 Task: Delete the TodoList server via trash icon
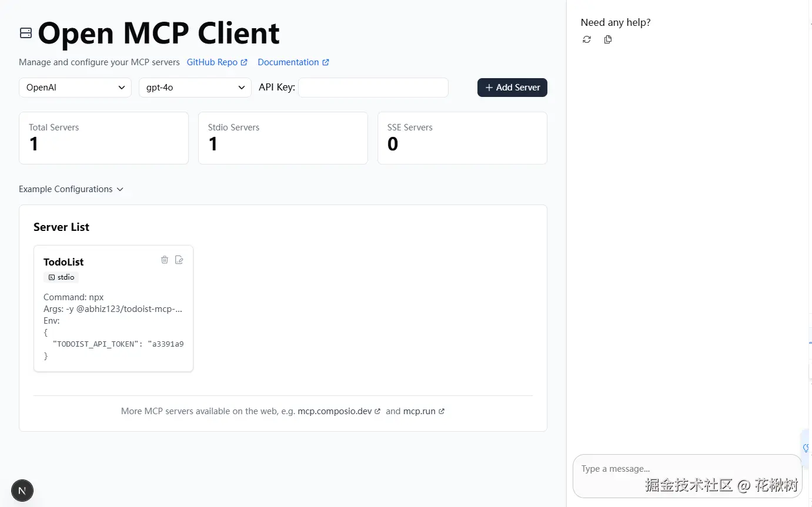[165, 260]
